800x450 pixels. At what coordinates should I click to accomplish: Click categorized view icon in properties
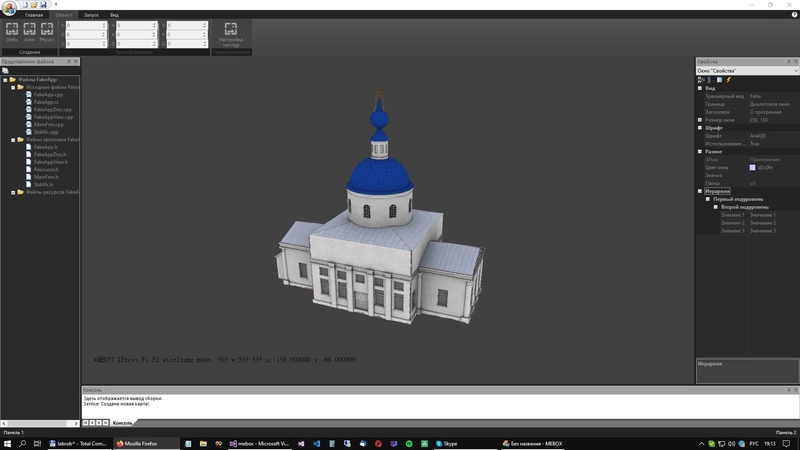[x=701, y=80]
